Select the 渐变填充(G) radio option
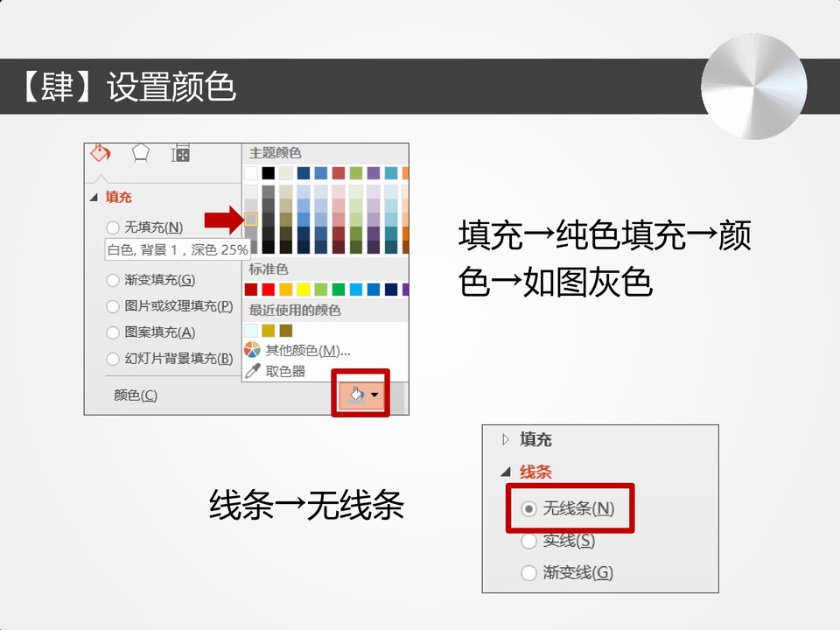Viewport: 840px width, 630px height. [113, 280]
